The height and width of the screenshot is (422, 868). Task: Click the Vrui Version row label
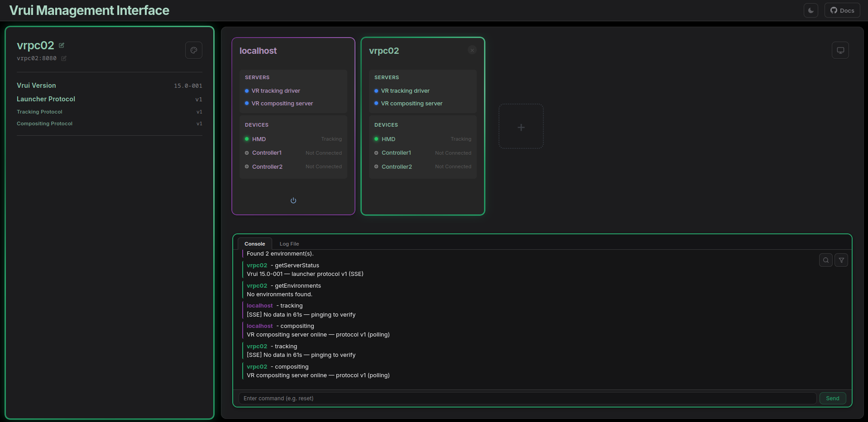(x=36, y=85)
